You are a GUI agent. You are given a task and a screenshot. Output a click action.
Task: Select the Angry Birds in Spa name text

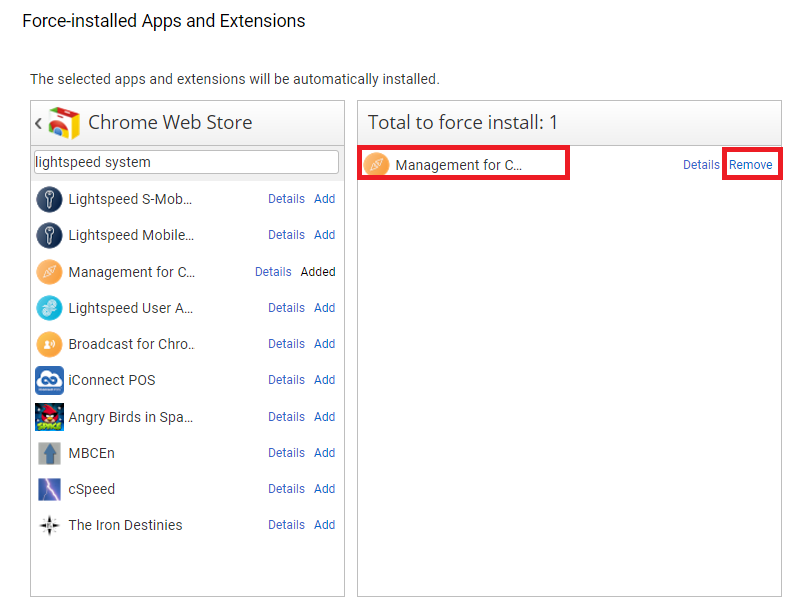(x=131, y=417)
